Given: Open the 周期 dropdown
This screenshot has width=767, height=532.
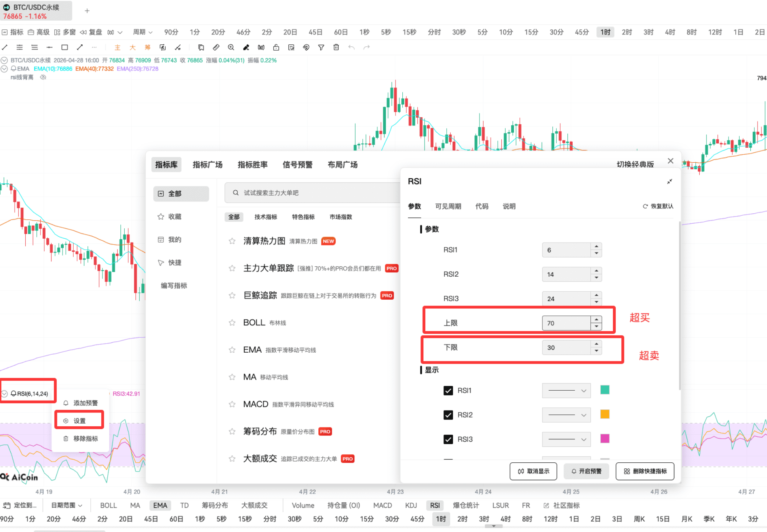Looking at the screenshot, I should 142,32.
